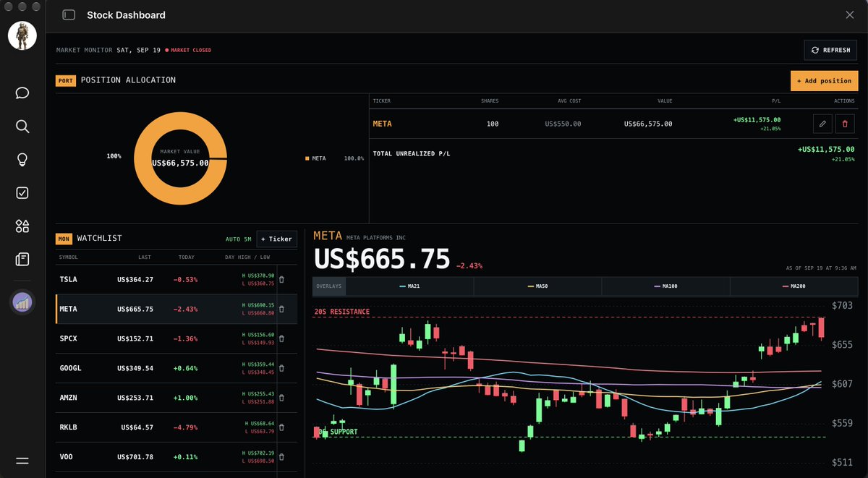Toggle the MA21 overlay
The height and width of the screenshot is (478, 868).
[x=409, y=286]
